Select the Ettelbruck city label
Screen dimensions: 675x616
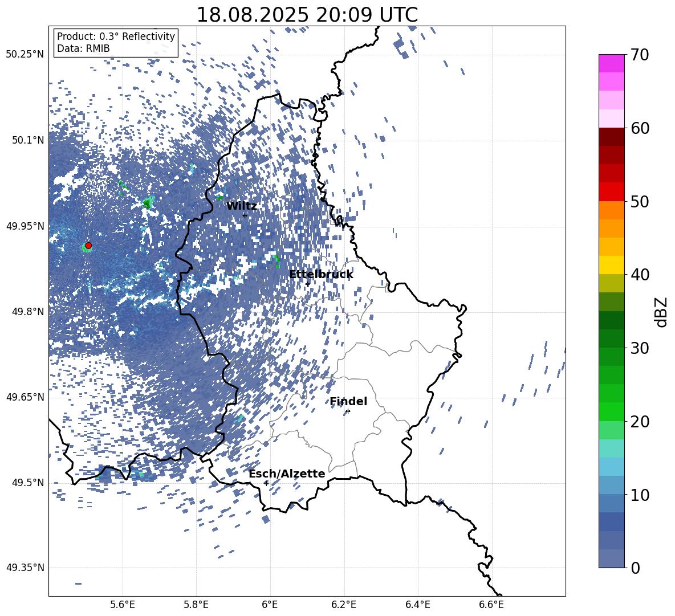coord(321,275)
